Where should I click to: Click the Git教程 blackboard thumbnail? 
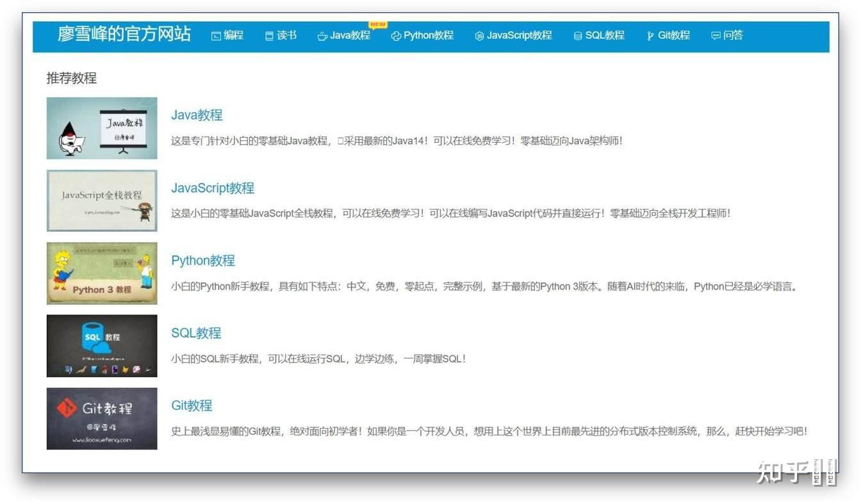101,418
